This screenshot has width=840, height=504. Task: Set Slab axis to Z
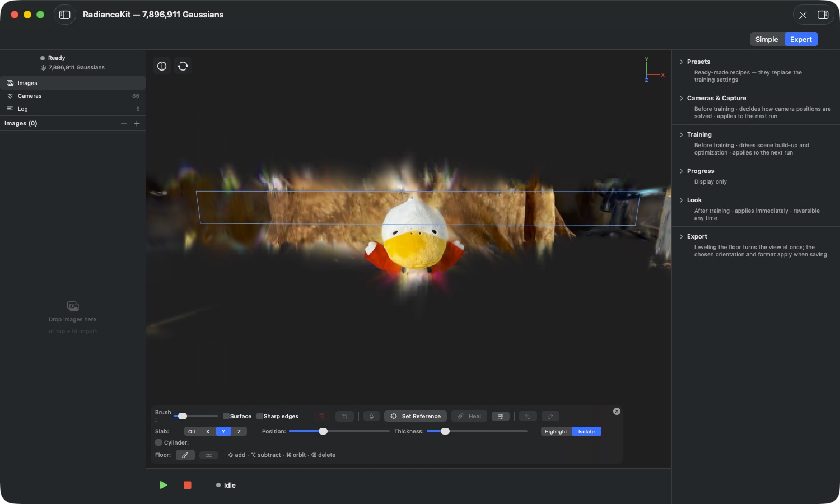point(239,432)
